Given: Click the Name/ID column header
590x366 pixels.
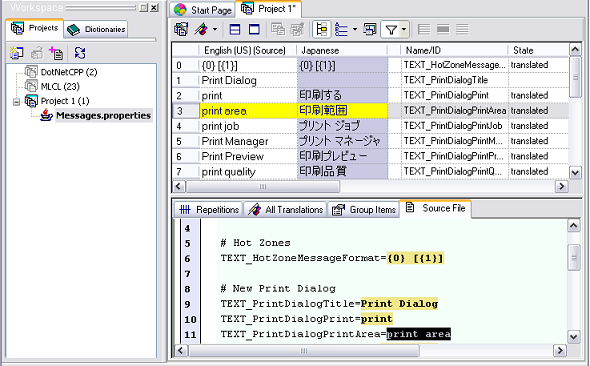Looking at the screenshot, I should (455, 50).
